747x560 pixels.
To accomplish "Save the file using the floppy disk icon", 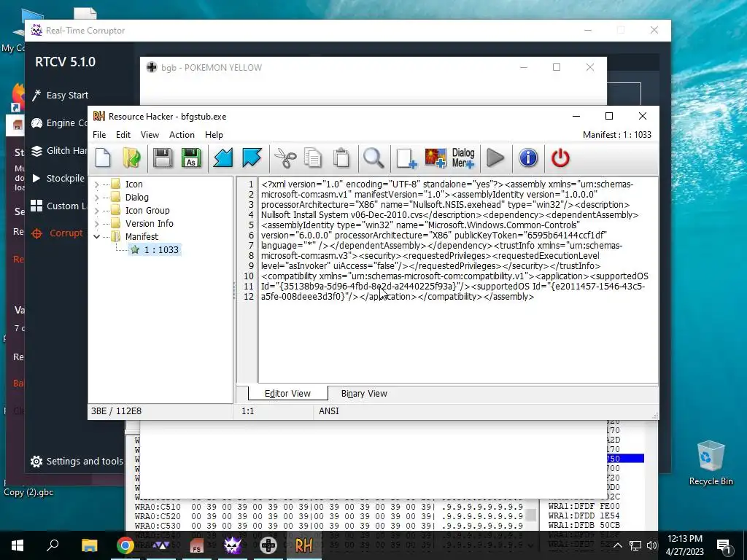I will click(163, 158).
